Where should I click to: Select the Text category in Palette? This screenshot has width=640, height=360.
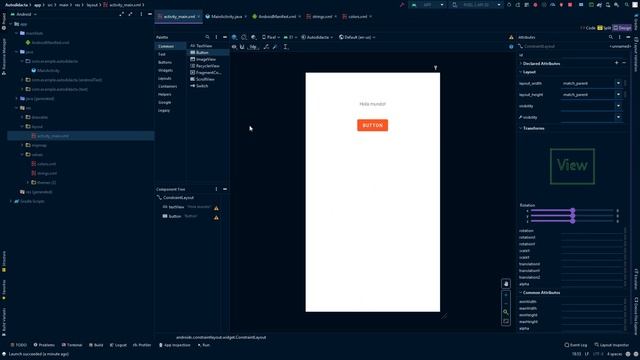click(x=162, y=54)
